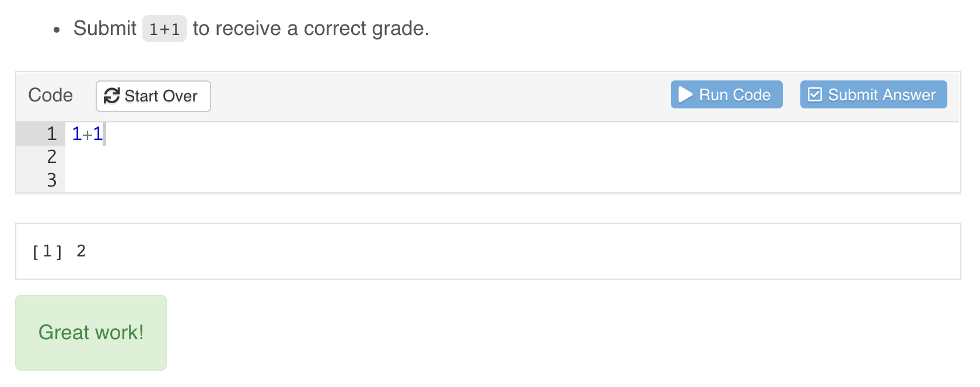The width and height of the screenshot is (980, 387).
Task: Click the Start Over refresh icon
Action: [x=111, y=96]
